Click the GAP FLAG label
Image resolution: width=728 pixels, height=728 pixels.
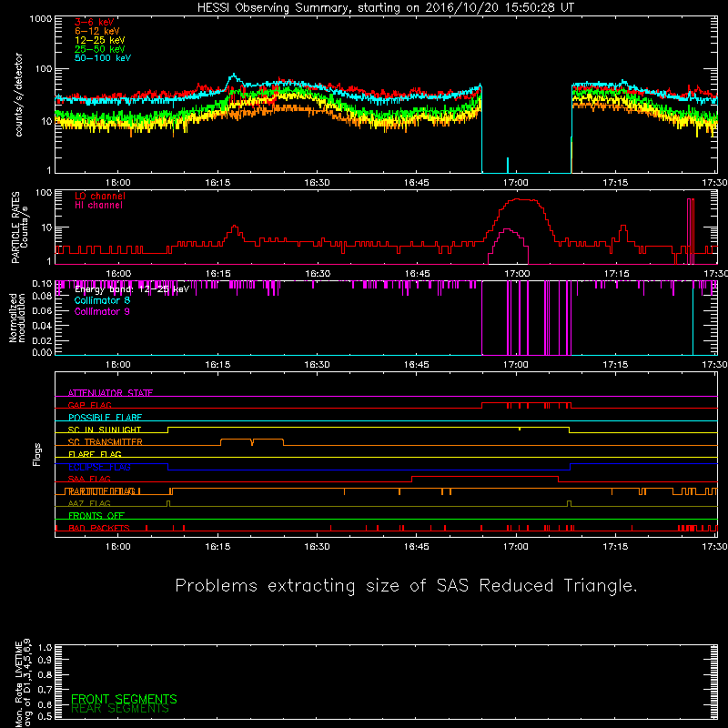(x=89, y=405)
